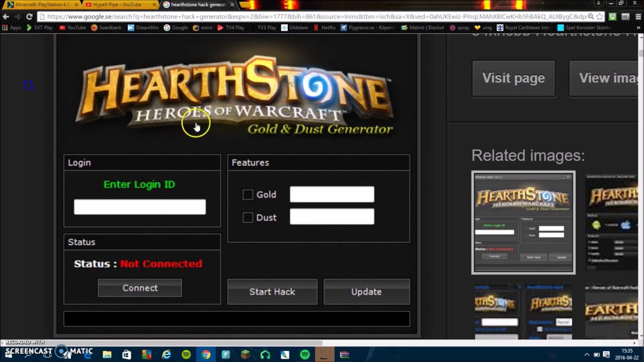Open the zoom magnifier icon in address bar
This screenshot has width=644, height=362.
[x=591, y=17]
